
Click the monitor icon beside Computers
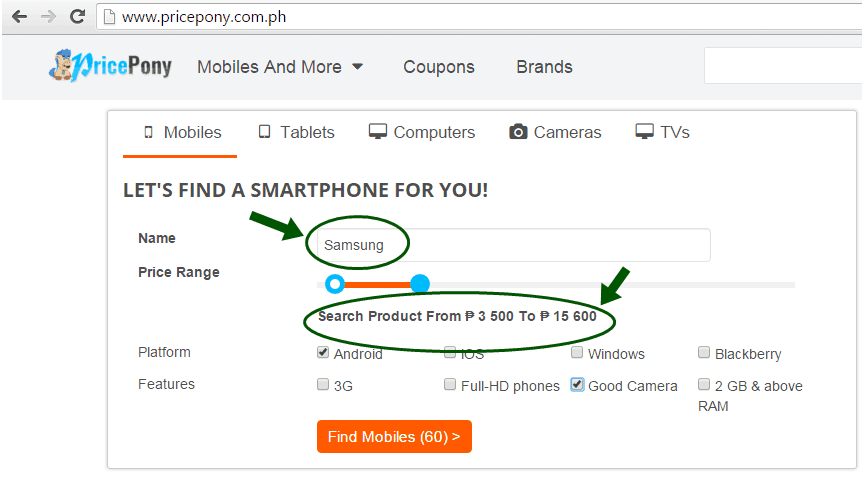[x=378, y=132]
